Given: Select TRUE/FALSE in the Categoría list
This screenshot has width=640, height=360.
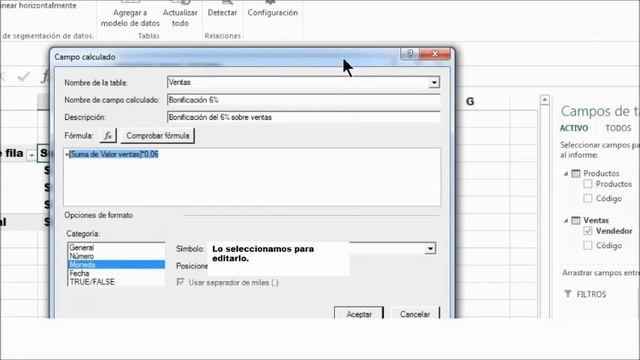Looking at the screenshot, I should pyautogui.click(x=116, y=282).
